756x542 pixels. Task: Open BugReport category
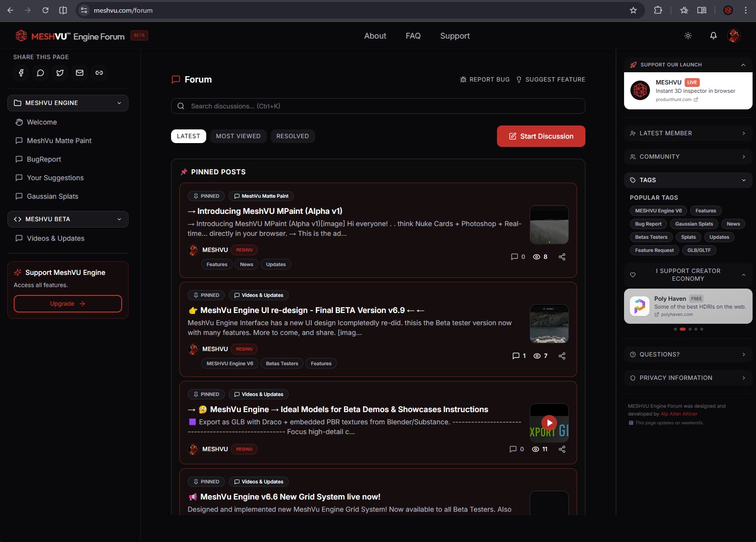(68, 159)
